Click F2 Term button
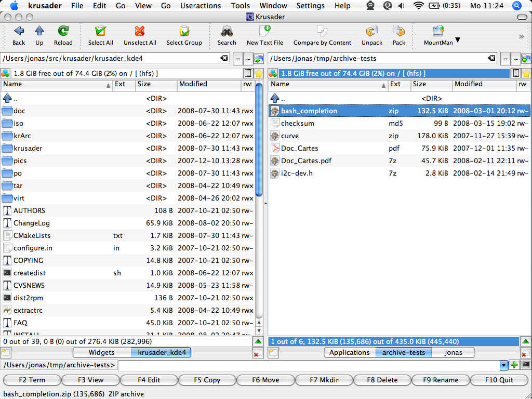Screen dimensions: 532x399 pos(32,380)
